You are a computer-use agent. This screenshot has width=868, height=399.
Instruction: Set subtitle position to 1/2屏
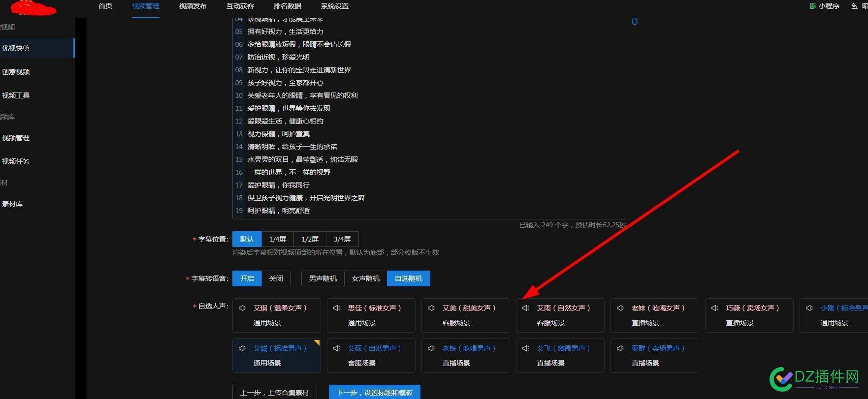[x=310, y=239]
